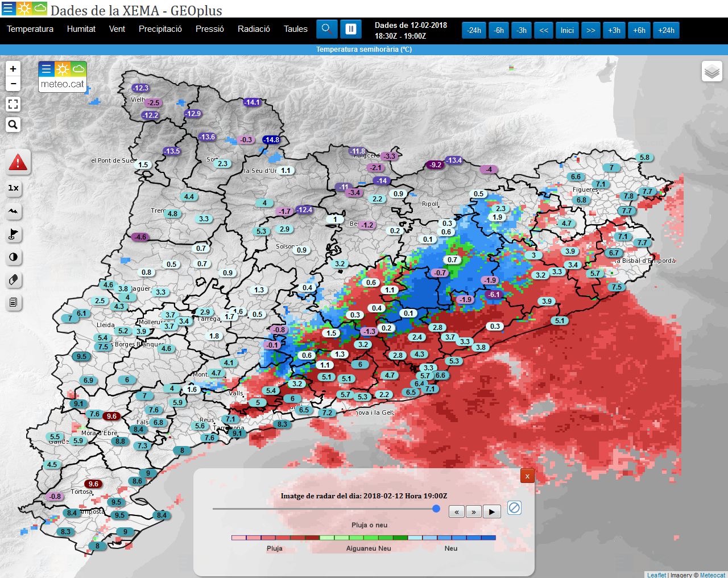This screenshot has height=578, width=728.
Task: Toggle the contrast icon in the sidebar
Action: 13,257
